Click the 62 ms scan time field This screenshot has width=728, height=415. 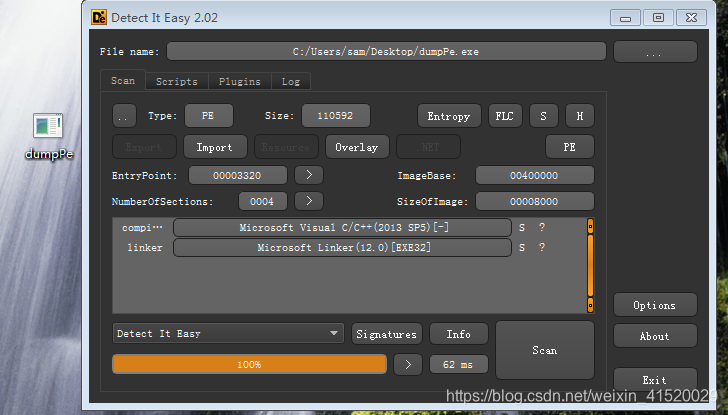tap(459, 364)
